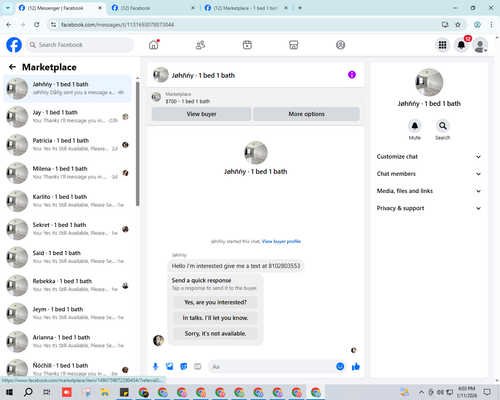The height and width of the screenshot is (400, 500).
Task: Open the Marketplace storefront icon
Action: click(294, 45)
